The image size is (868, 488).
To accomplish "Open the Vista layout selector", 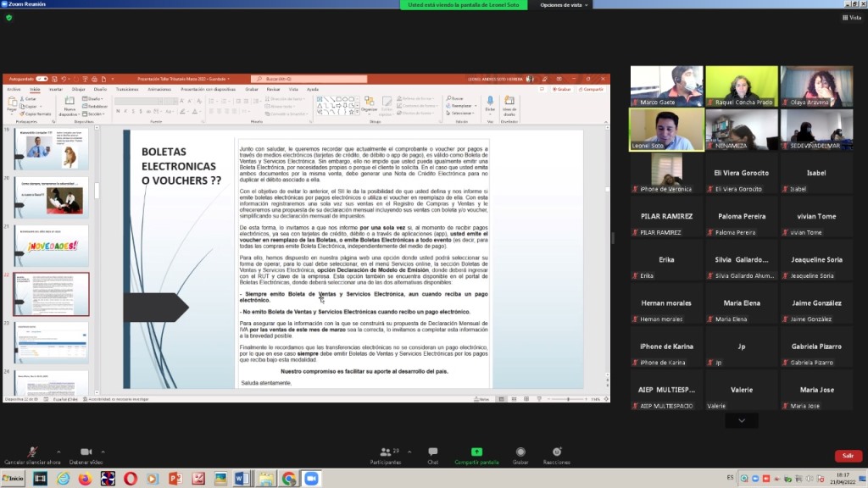I will pos(850,17).
